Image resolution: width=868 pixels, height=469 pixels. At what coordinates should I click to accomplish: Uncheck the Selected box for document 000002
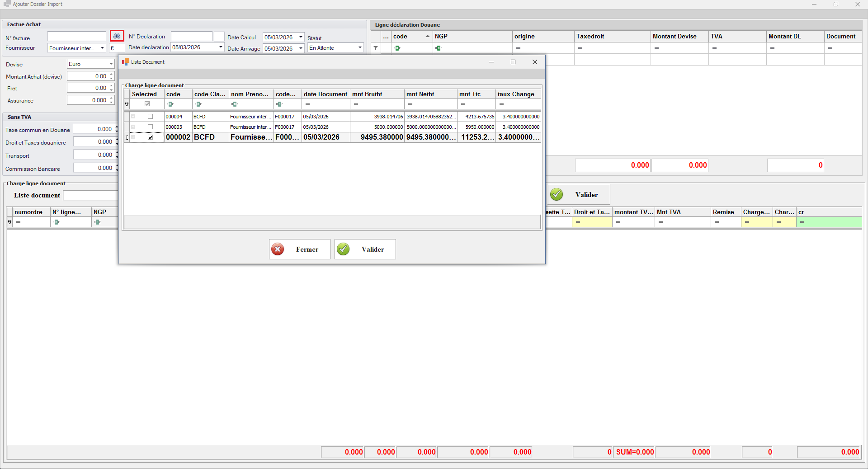point(151,137)
